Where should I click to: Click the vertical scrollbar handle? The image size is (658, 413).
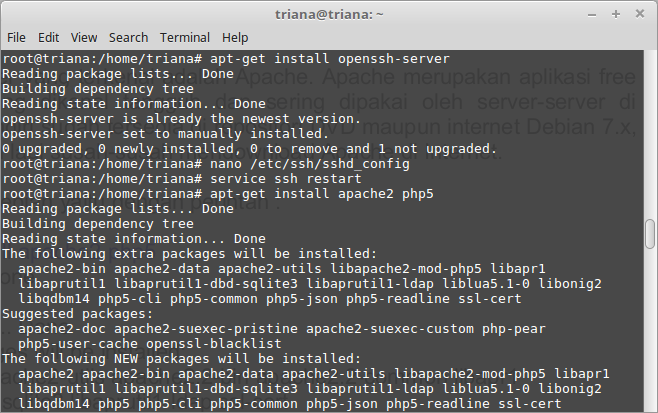point(650,234)
